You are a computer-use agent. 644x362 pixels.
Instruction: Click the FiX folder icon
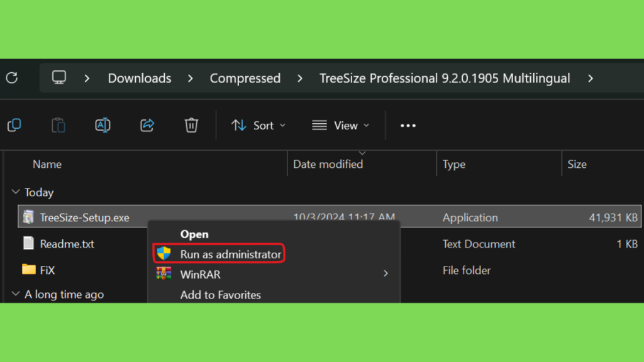point(29,269)
